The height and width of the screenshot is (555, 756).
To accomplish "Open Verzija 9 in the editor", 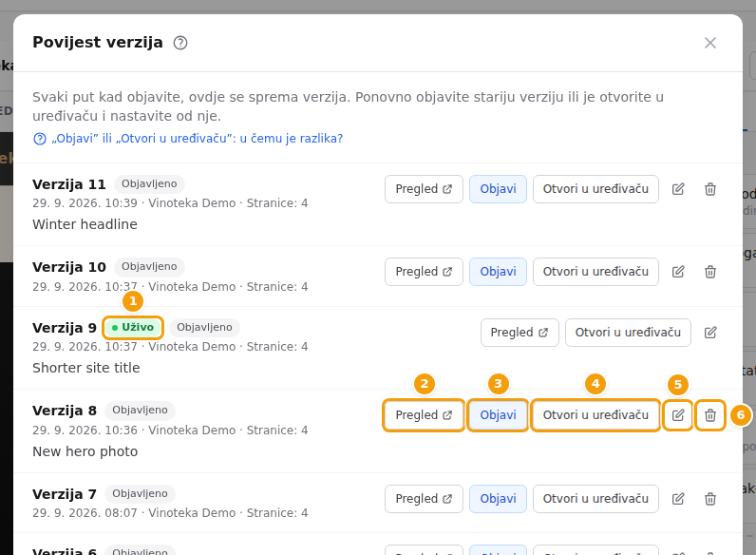I will point(628,333).
